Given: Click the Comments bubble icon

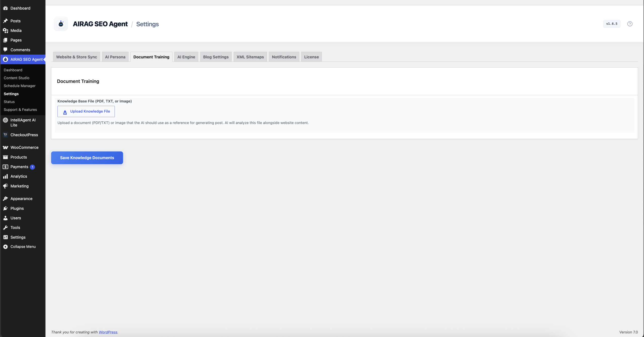Looking at the screenshot, I should point(5,50).
